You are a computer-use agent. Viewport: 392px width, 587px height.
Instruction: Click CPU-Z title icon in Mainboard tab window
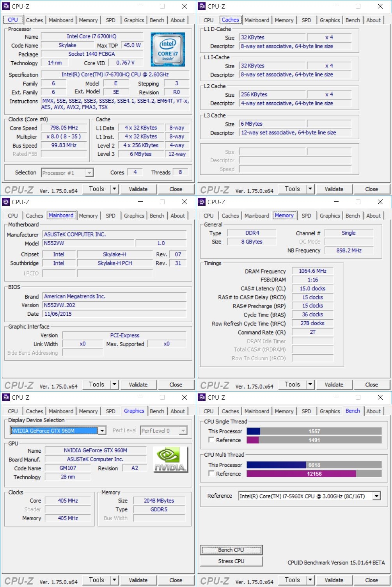[x=6, y=202]
